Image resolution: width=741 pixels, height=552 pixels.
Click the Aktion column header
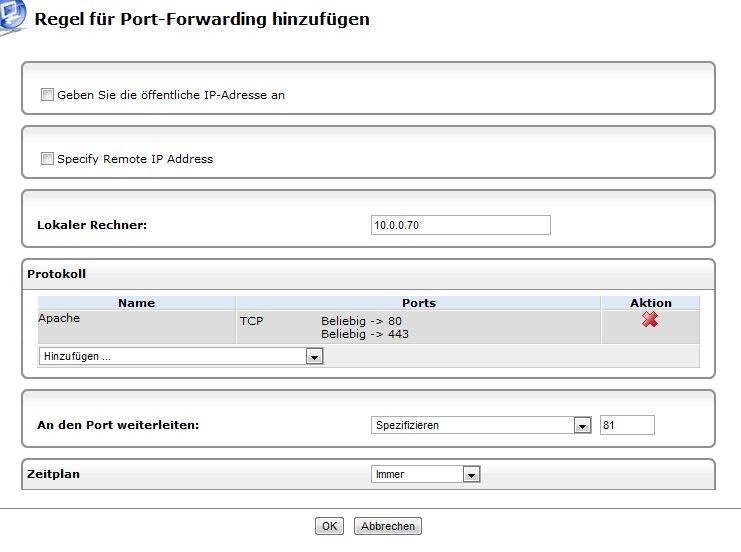650,303
